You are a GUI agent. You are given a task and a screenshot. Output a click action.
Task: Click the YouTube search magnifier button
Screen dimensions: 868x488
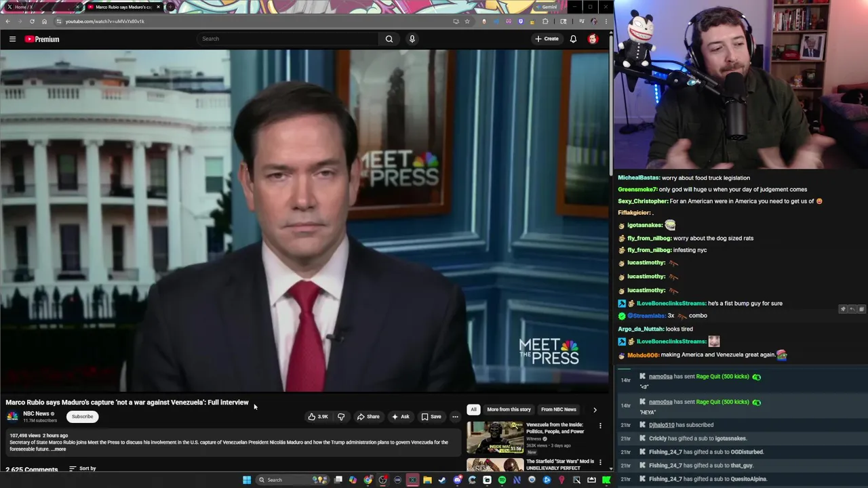(389, 39)
